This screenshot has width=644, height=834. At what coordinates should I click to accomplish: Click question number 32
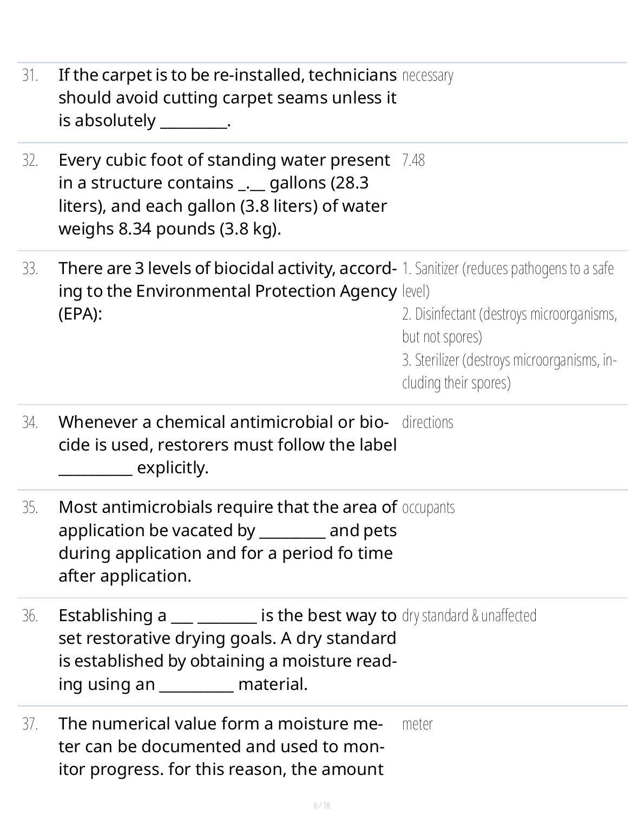(x=30, y=160)
